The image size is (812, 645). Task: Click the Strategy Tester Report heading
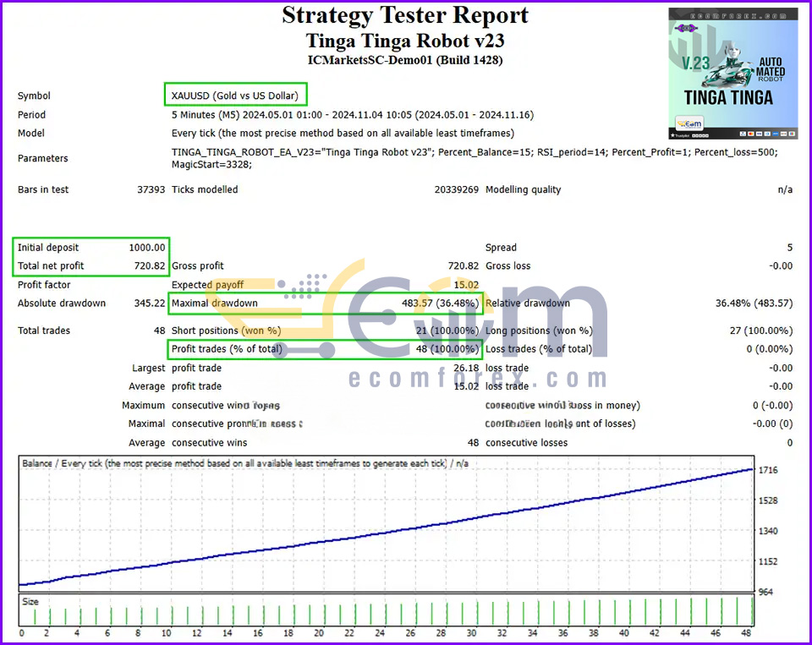pyautogui.click(x=405, y=15)
